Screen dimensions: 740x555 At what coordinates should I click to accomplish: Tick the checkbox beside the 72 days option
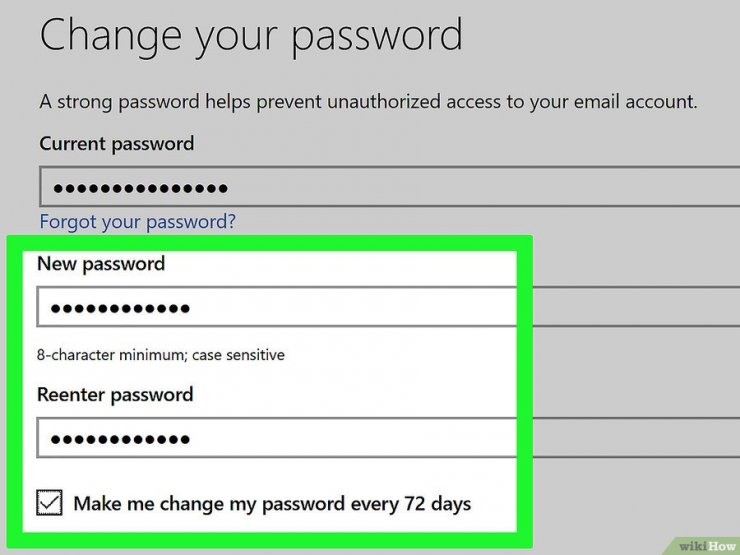click(50, 502)
